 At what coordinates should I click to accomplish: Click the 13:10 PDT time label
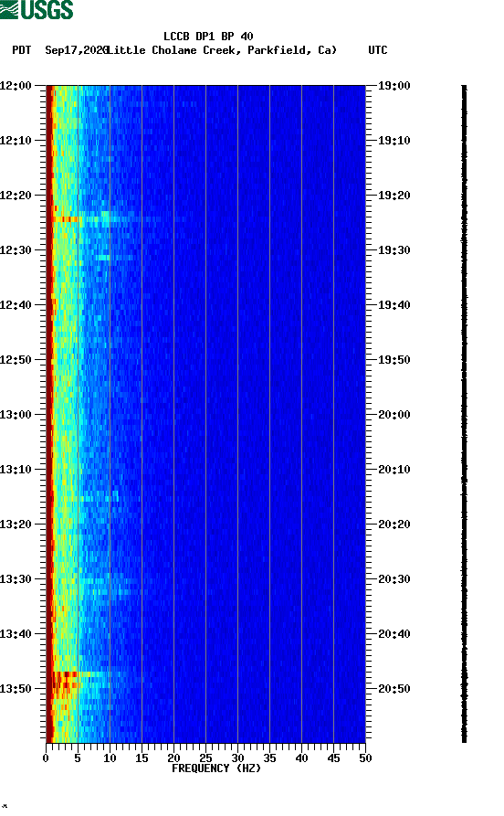point(16,470)
